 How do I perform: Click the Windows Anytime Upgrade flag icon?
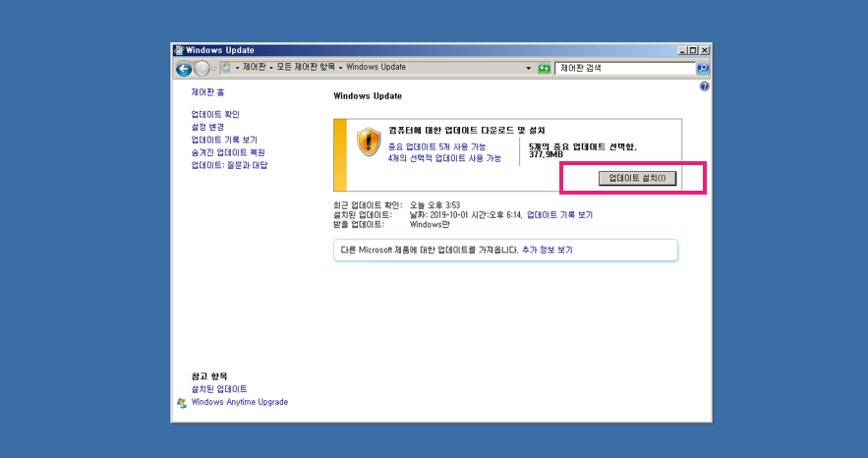[x=182, y=403]
